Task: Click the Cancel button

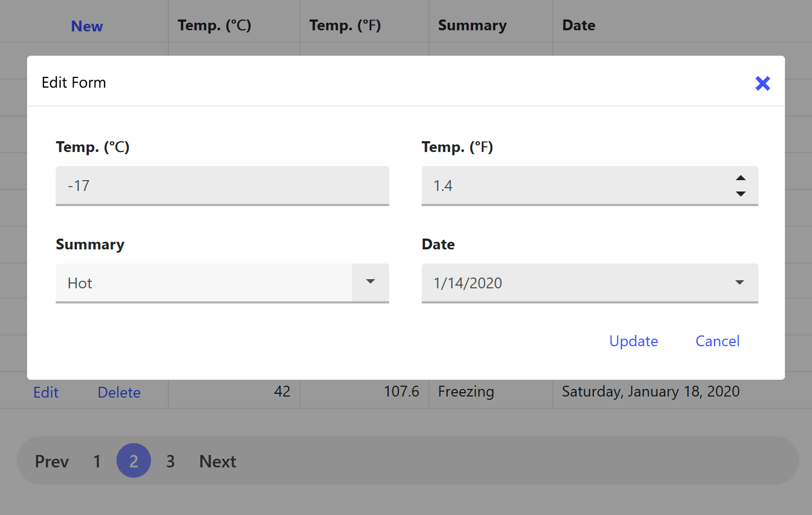Action: pyautogui.click(x=717, y=341)
